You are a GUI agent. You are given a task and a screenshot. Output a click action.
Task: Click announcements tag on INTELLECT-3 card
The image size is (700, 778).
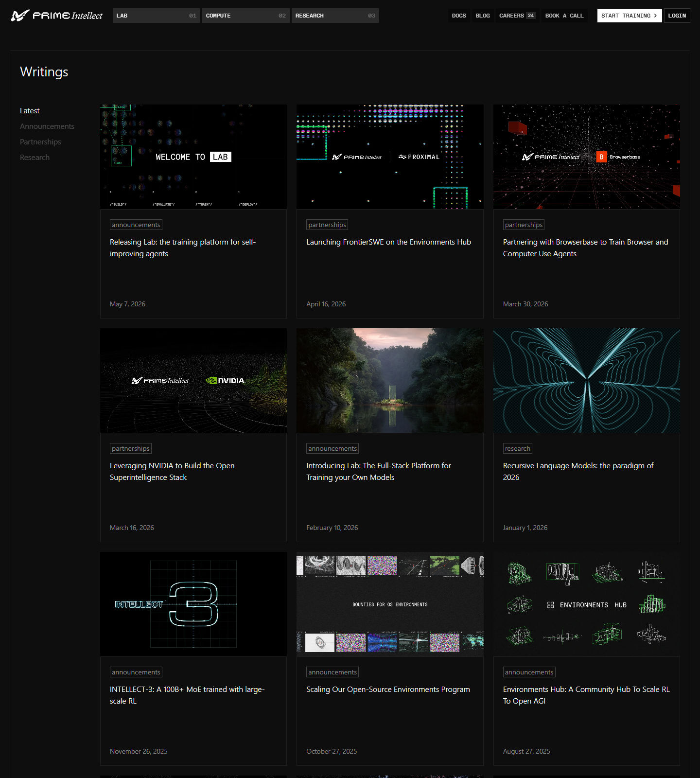[x=136, y=672]
